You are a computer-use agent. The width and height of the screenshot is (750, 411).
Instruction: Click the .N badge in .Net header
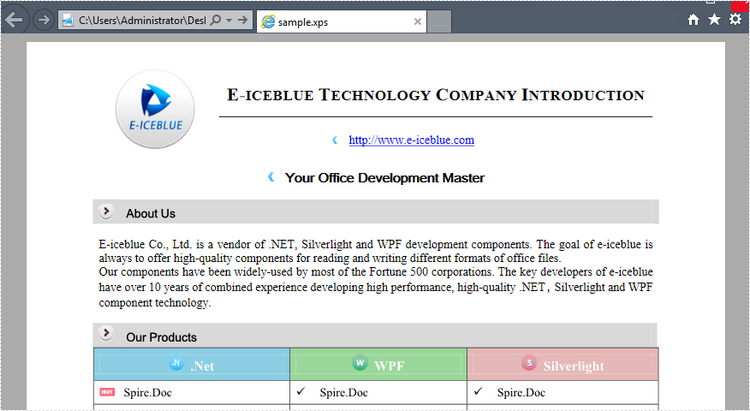[176, 363]
